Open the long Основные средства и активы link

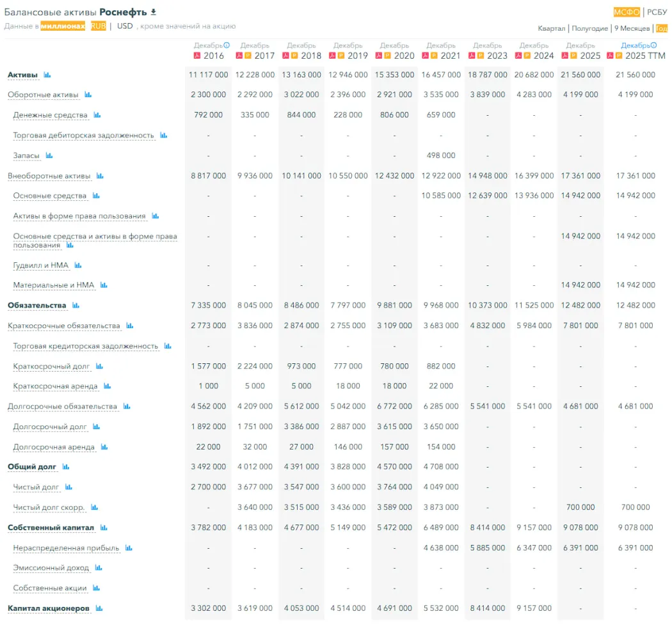(95, 240)
